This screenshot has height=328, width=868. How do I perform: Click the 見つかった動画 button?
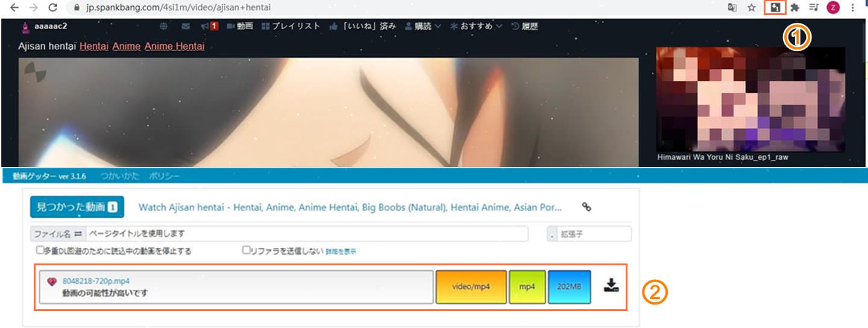tap(77, 207)
